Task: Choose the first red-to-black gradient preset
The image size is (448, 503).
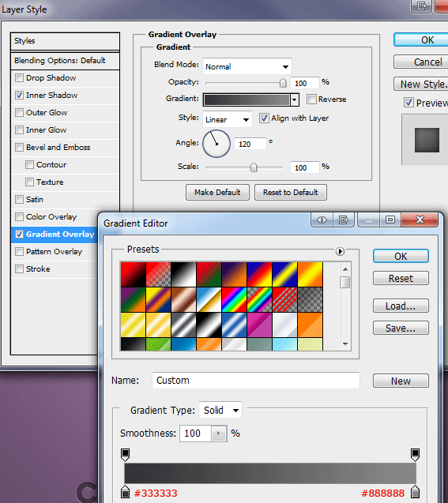Action: (134, 275)
